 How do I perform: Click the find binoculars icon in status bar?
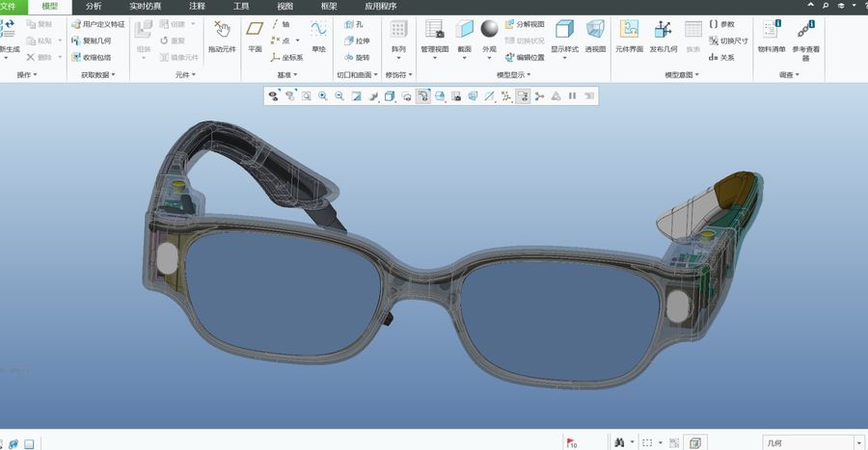[x=619, y=443]
